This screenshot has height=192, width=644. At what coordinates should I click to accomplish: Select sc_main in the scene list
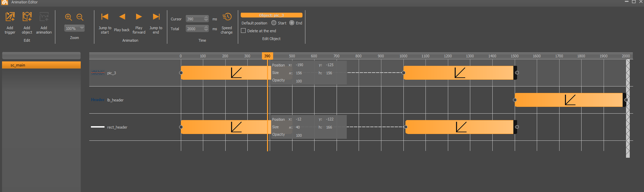click(x=41, y=65)
